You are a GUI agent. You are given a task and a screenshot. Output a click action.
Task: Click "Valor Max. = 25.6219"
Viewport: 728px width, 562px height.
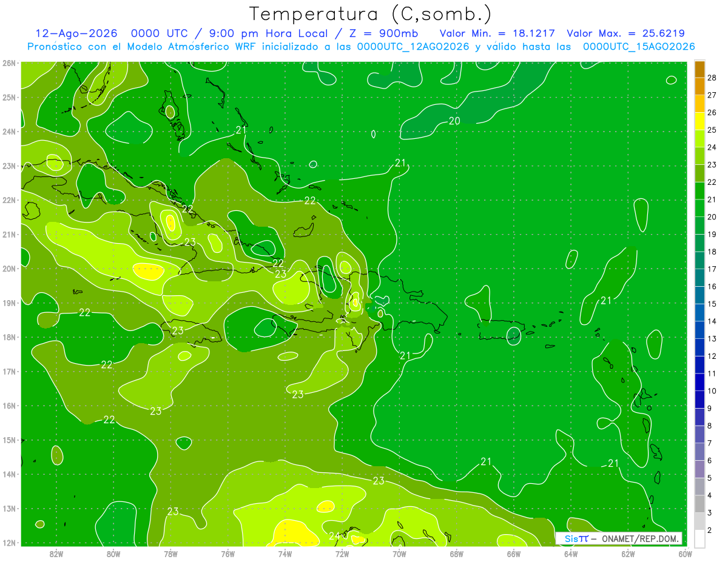(x=626, y=33)
